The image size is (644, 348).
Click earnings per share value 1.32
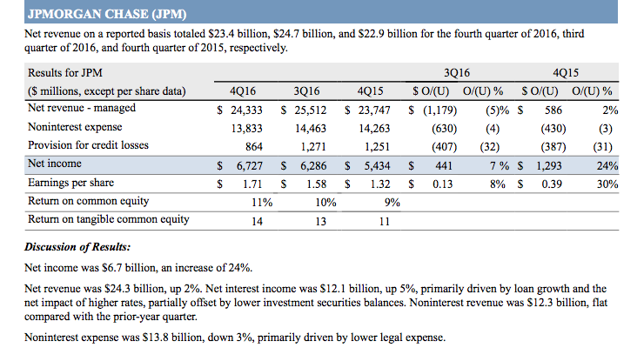pos(380,184)
